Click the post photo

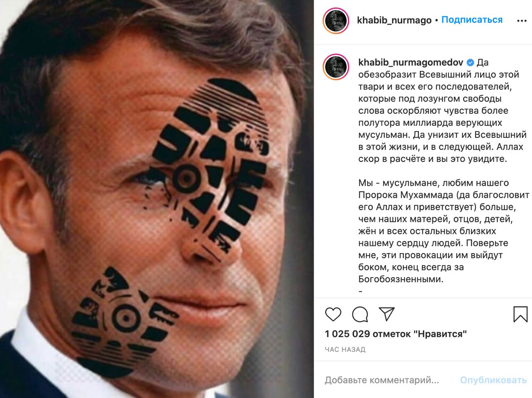[x=157, y=199]
